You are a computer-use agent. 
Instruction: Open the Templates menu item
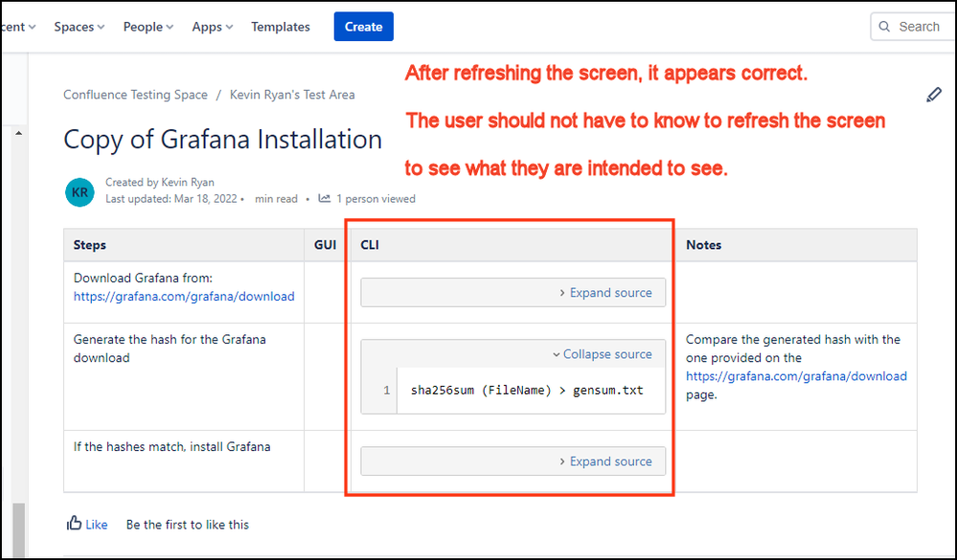pos(281,27)
